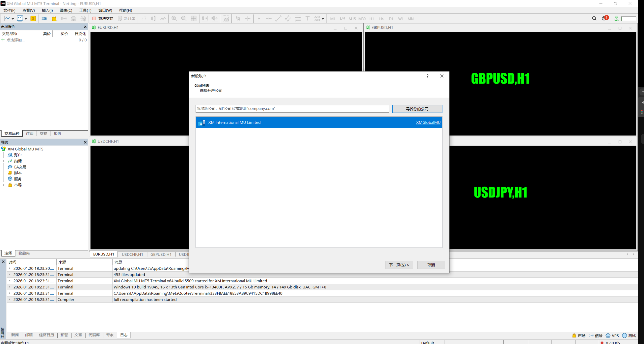Select the text label tool
The width and height of the screenshot is (644, 344).
pyautogui.click(x=307, y=19)
